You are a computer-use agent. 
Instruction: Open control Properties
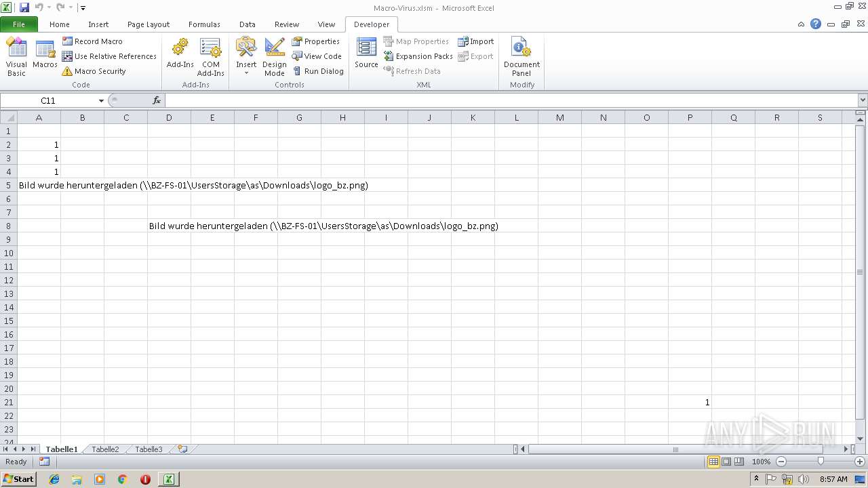tap(315, 41)
